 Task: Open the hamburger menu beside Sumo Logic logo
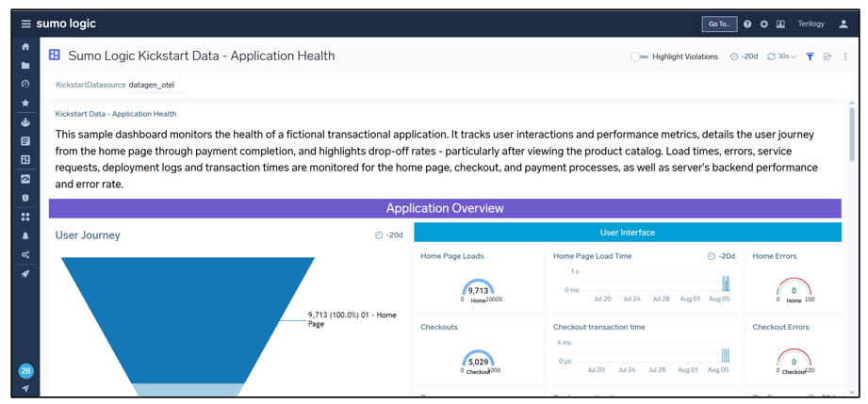click(x=26, y=24)
